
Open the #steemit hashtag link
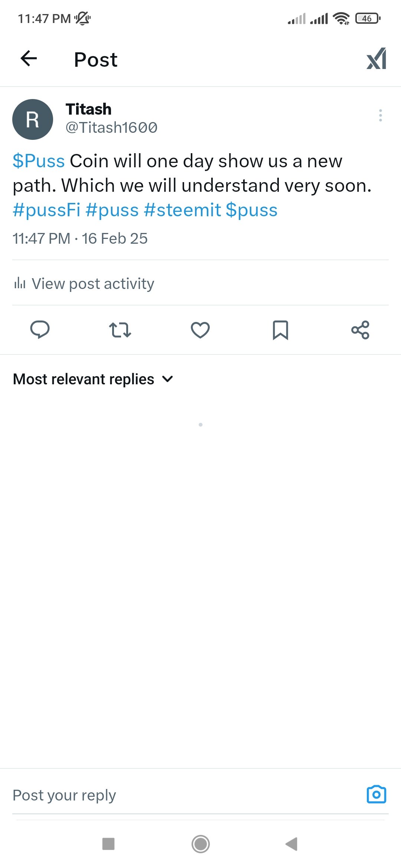point(182,210)
